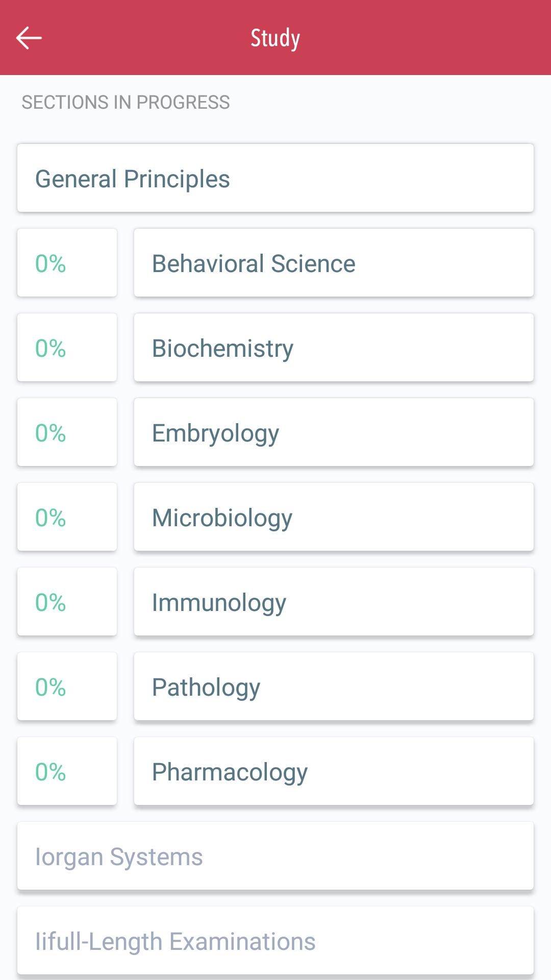
Task: Click Pharmacology 0% progress box
Action: (x=67, y=771)
